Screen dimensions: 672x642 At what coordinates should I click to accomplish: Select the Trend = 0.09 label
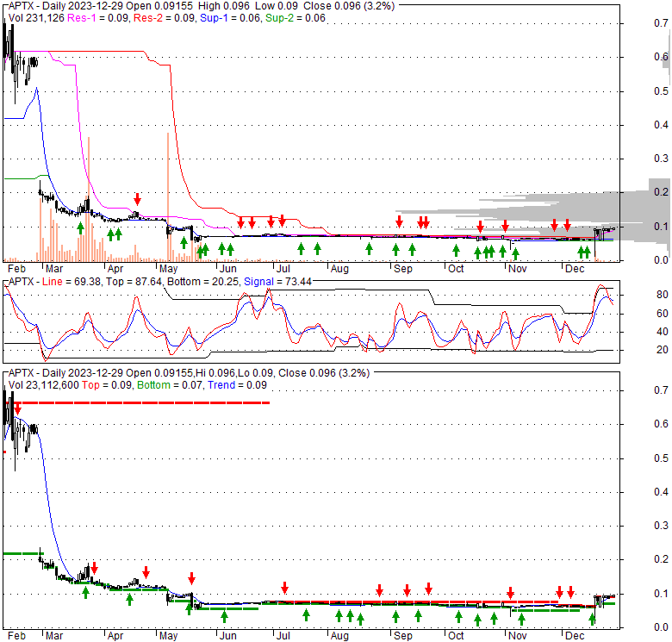(237, 385)
